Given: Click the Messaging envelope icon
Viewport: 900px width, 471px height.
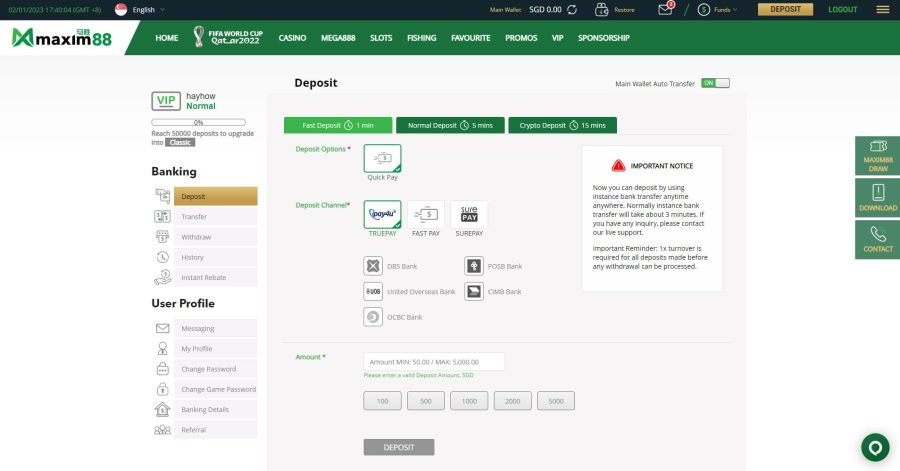Looking at the screenshot, I should pyautogui.click(x=162, y=328).
